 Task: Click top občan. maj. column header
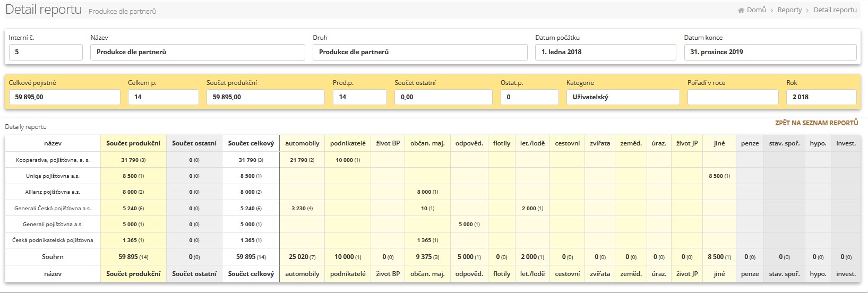click(427, 143)
